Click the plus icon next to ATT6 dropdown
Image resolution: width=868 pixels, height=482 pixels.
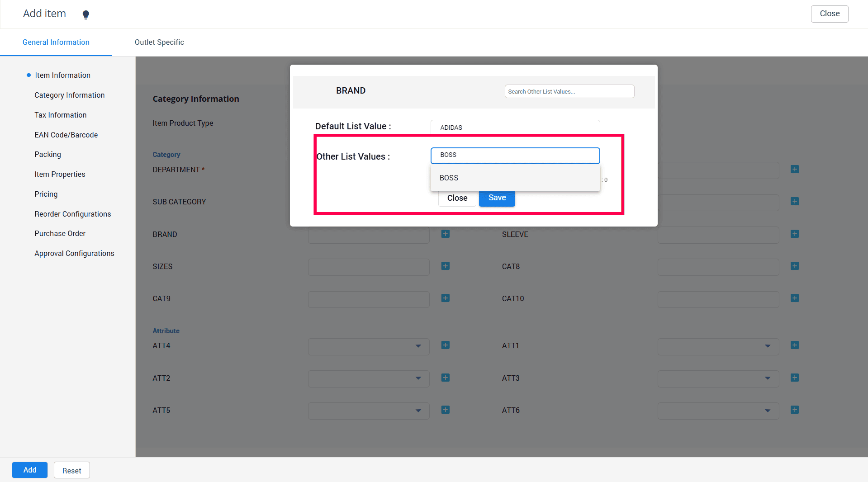pos(795,410)
